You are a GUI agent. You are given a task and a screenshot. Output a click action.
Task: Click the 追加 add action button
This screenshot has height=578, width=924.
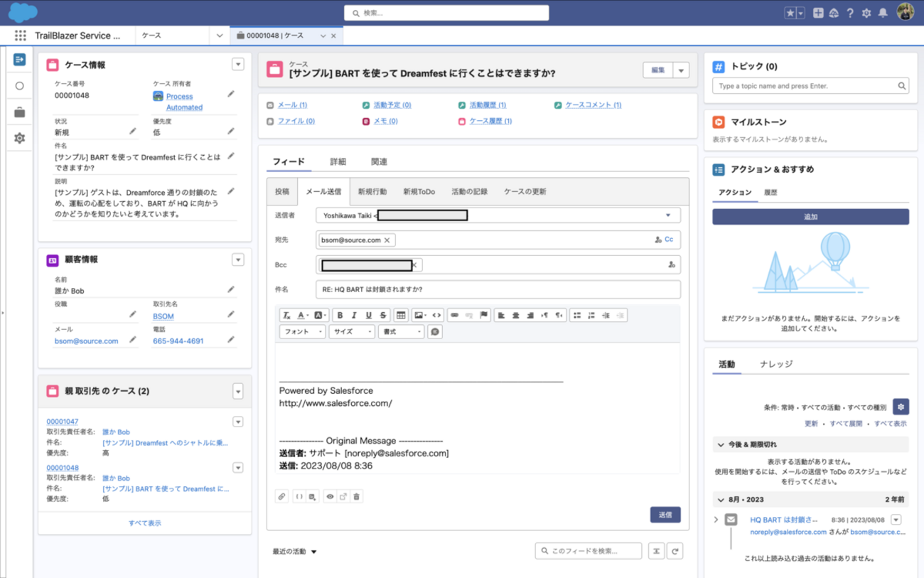[810, 217]
